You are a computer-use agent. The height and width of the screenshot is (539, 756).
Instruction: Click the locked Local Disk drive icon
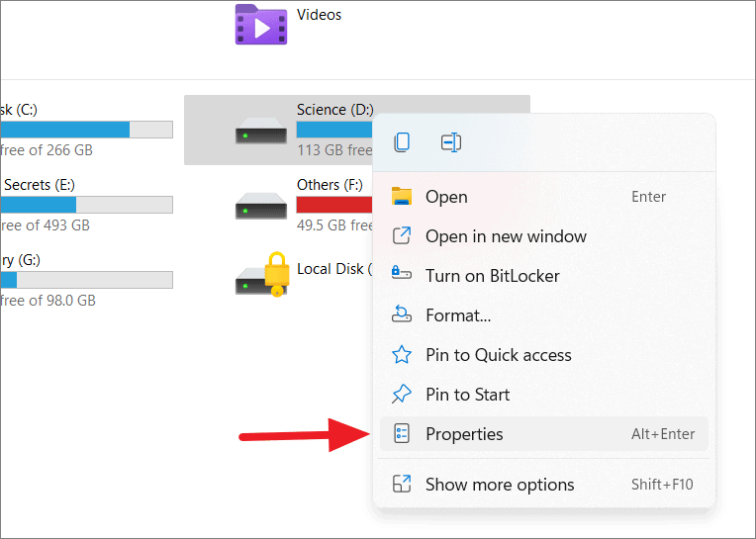click(x=261, y=277)
